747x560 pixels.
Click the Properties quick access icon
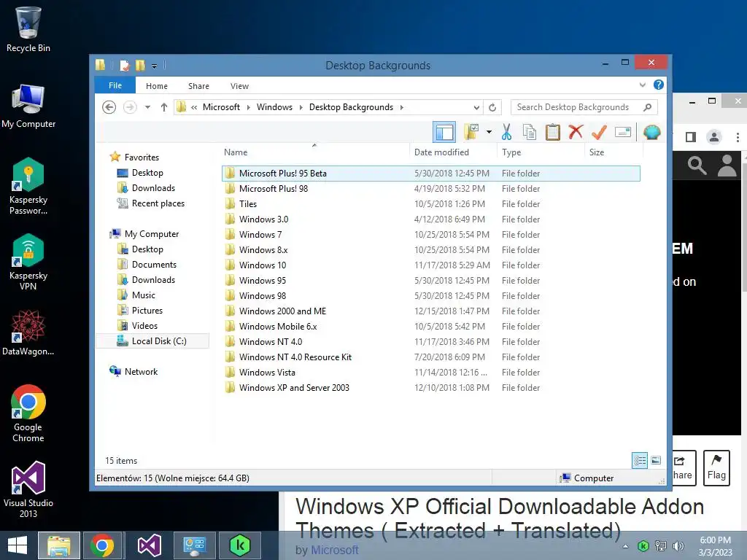124,65
